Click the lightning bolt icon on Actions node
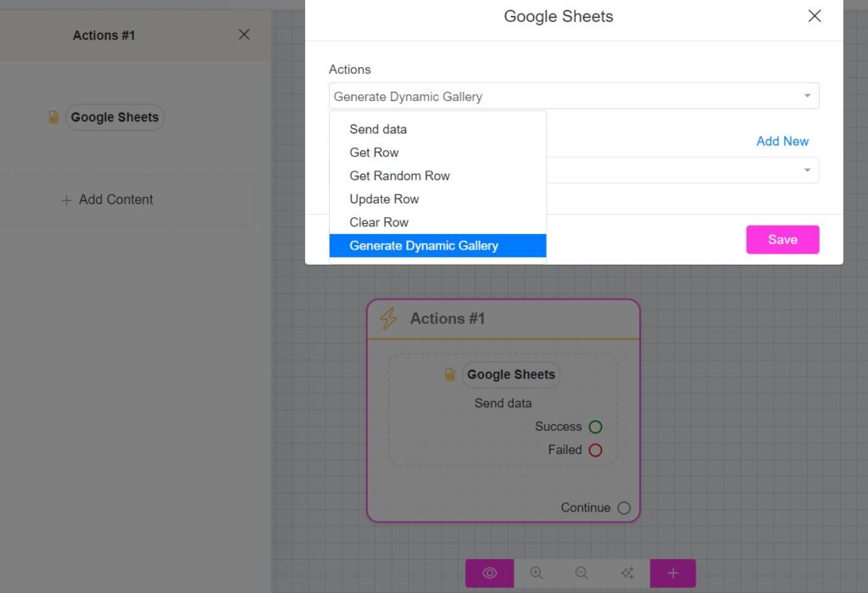This screenshot has height=593, width=868. 388,319
